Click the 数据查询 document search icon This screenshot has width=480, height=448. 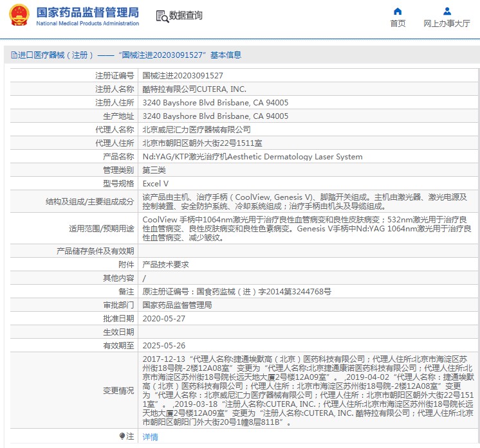[162, 15]
